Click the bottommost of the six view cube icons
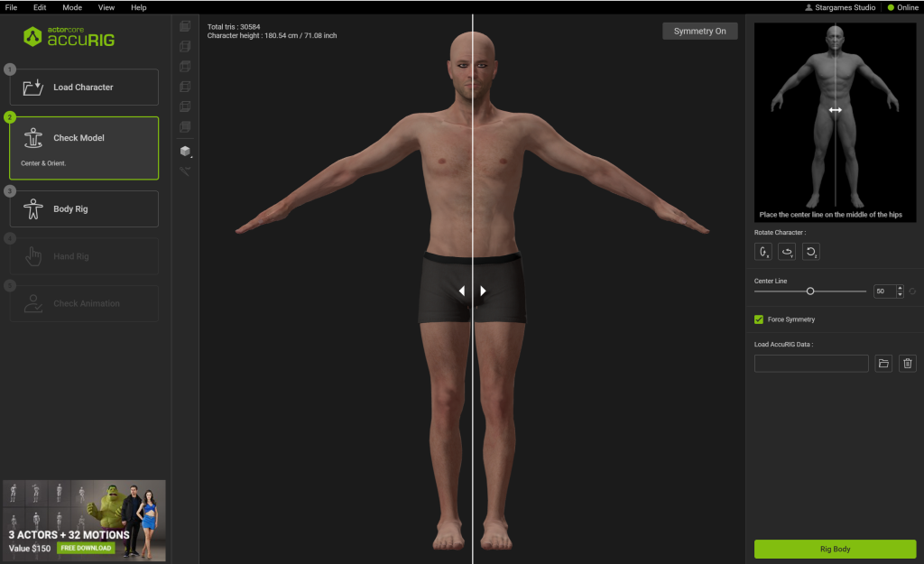 coord(185,126)
